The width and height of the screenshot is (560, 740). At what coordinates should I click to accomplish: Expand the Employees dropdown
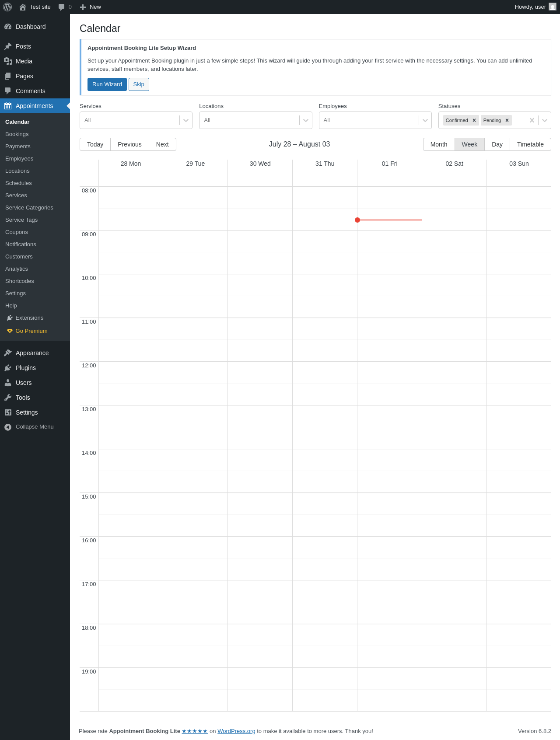pyautogui.click(x=425, y=120)
